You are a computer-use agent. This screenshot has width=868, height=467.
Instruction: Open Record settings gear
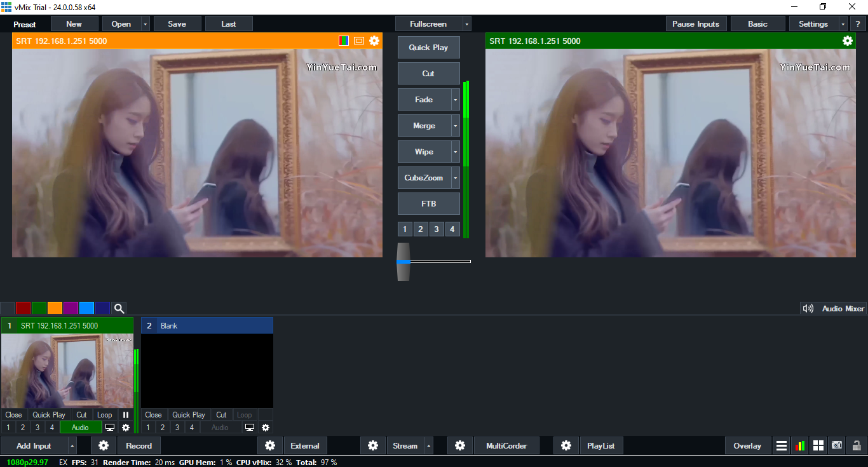click(104, 445)
